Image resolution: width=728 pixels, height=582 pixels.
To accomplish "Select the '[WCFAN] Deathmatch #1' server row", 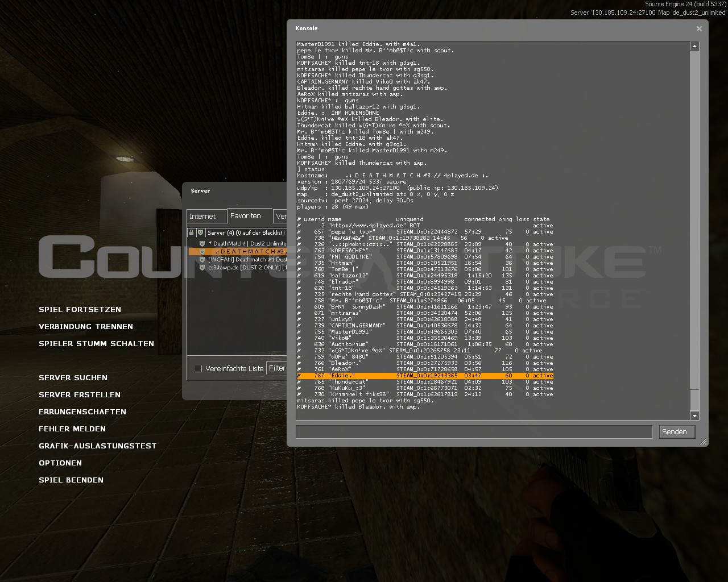I will click(237, 259).
